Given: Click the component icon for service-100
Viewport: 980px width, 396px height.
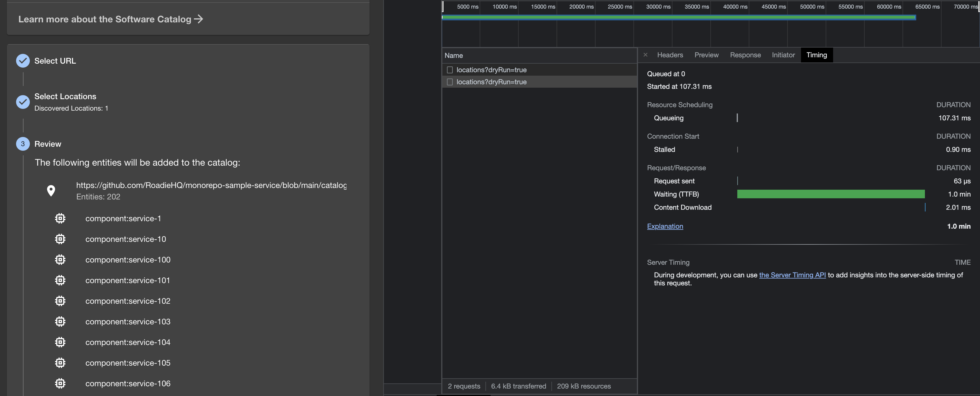Looking at the screenshot, I should tap(60, 260).
